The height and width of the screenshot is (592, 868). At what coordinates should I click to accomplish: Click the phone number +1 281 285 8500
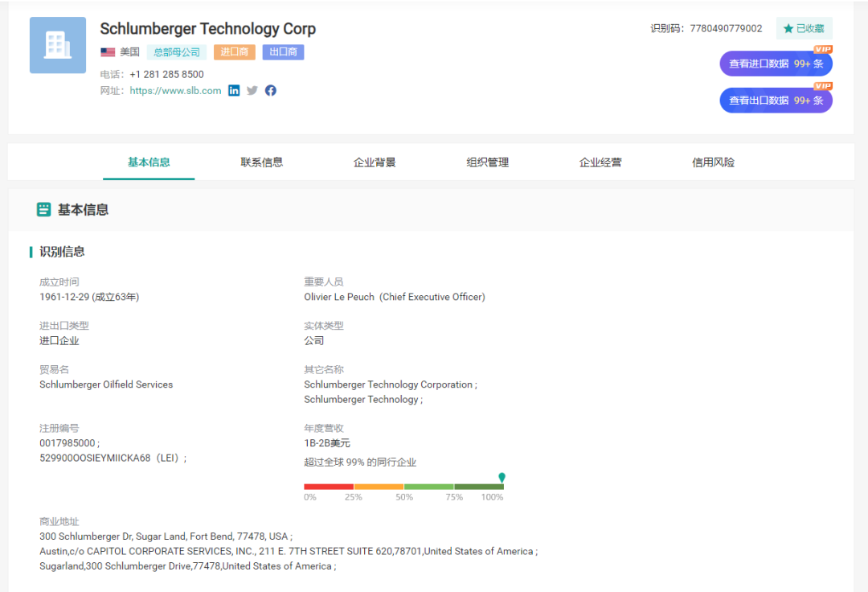tap(166, 74)
